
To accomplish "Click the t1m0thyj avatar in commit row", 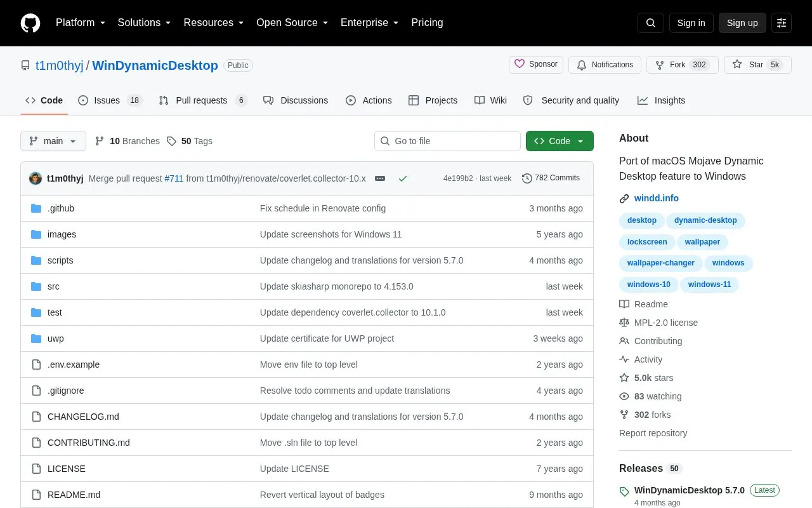I will tap(36, 178).
